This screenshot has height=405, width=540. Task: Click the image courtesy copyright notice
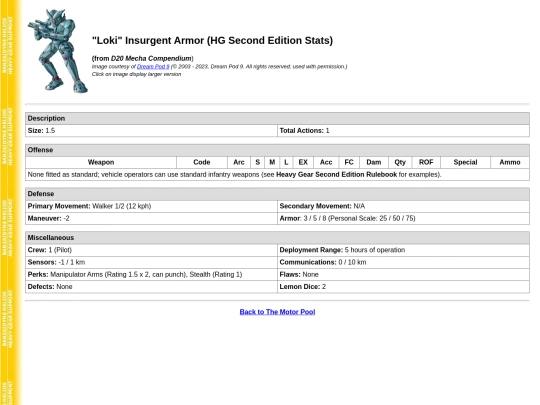click(219, 66)
